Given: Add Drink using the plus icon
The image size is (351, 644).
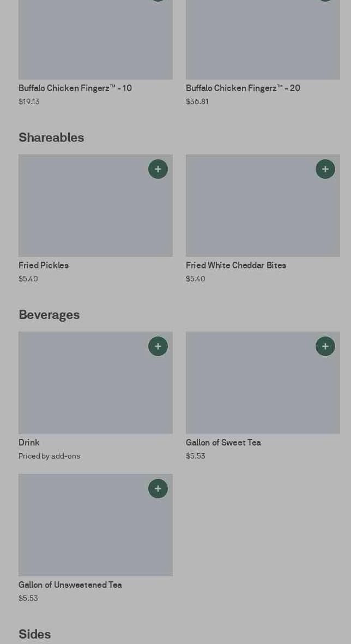Looking at the screenshot, I should tap(158, 346).
